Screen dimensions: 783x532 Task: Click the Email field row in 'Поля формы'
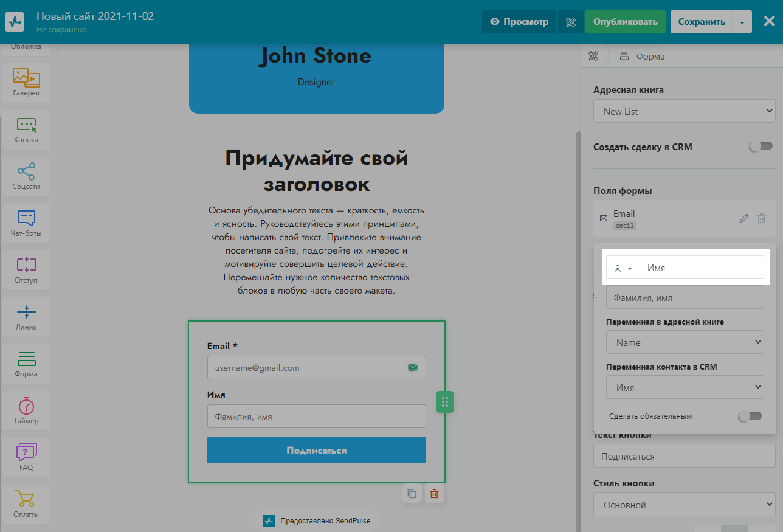[x=685, y=219]
